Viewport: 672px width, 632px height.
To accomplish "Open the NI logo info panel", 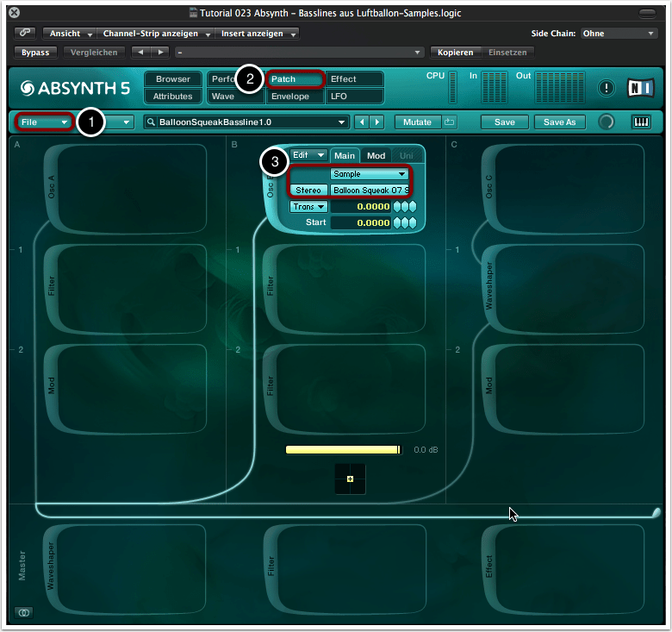I will [x=641, y=87].
